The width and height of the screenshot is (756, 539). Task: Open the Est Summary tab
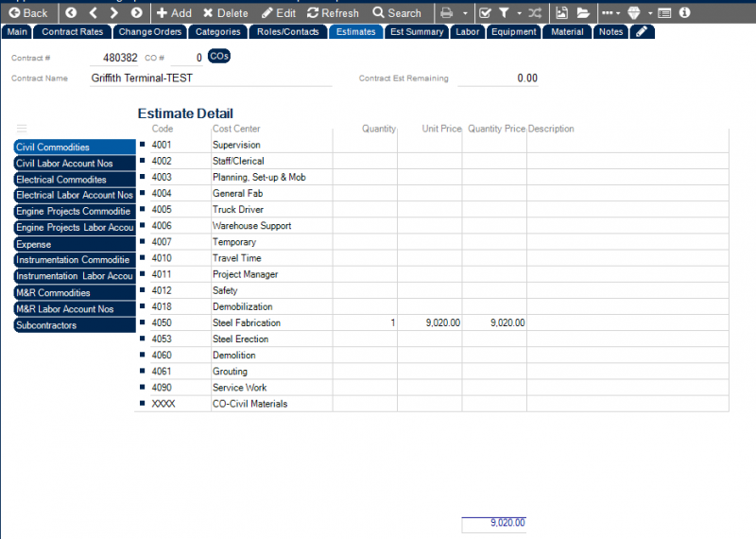coord(417,32)
